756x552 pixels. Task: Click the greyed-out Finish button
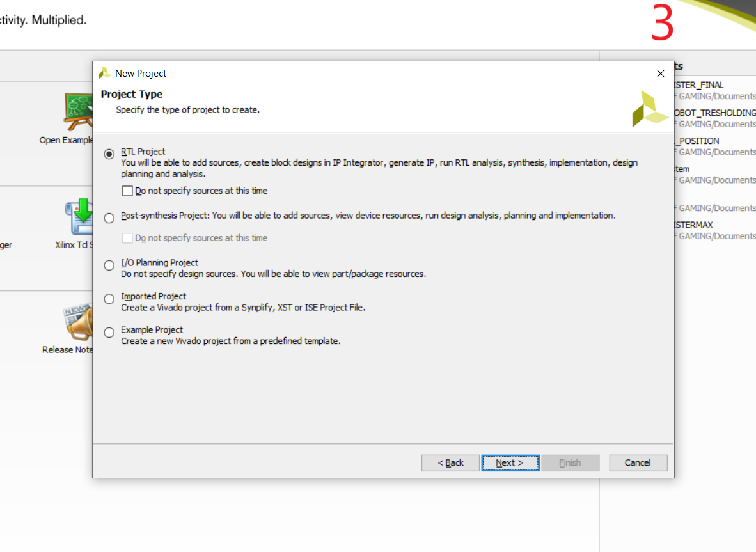(570, 462)
